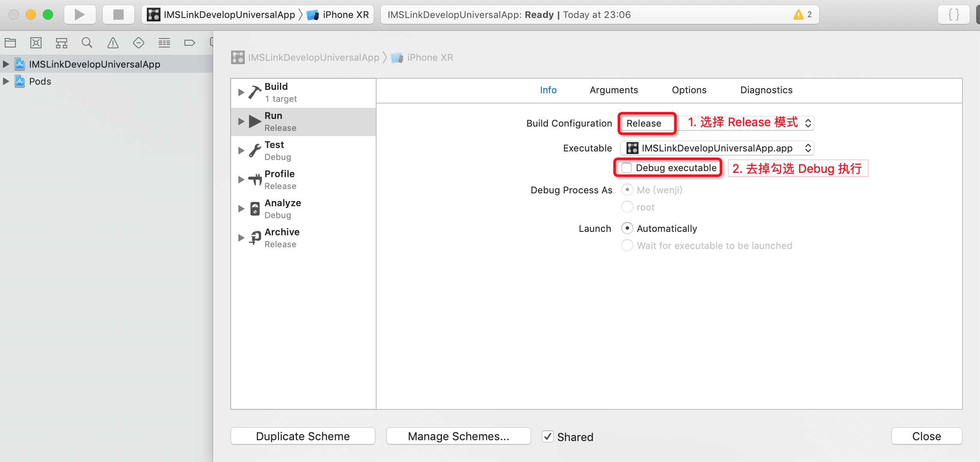Switch to the Info tab
980x462 pixels.
coord(548,90)
